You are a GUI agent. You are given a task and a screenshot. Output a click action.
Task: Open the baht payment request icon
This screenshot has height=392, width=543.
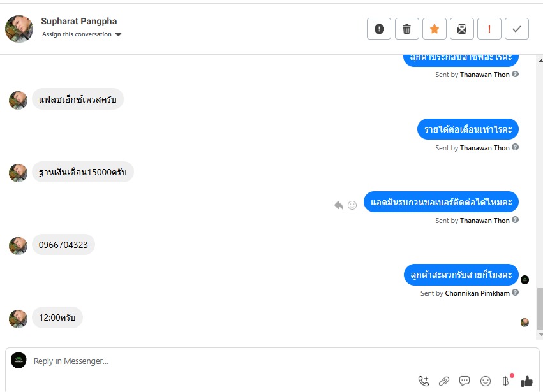[x=506, y=381]
